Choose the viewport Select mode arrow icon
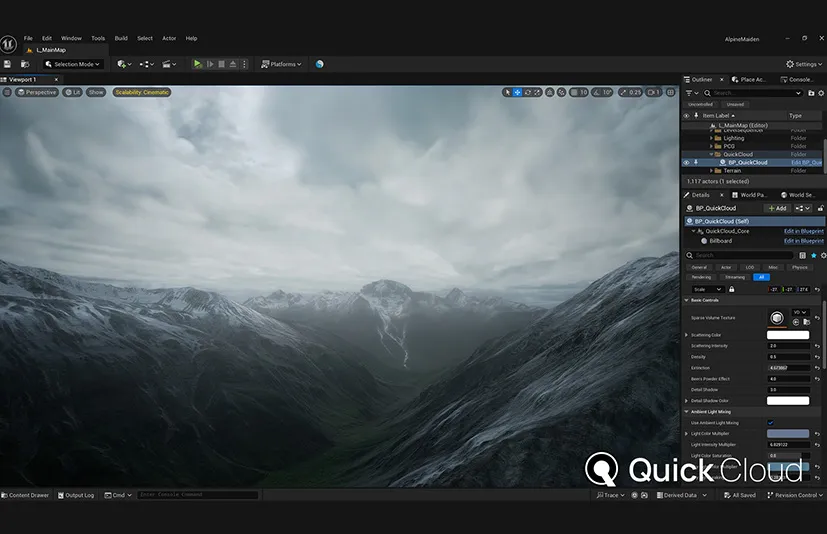This screenshot has height=534, width=827. coord(507,92)
